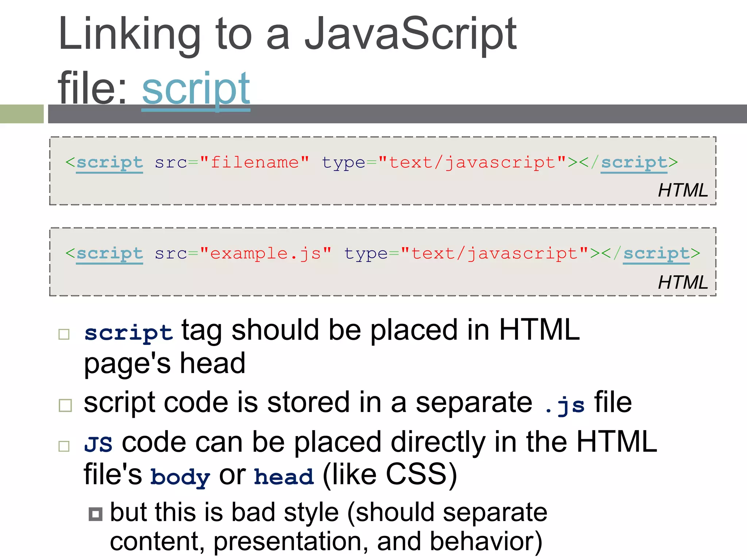Click the 'type' attribute in the second code box

click(366, 254)
